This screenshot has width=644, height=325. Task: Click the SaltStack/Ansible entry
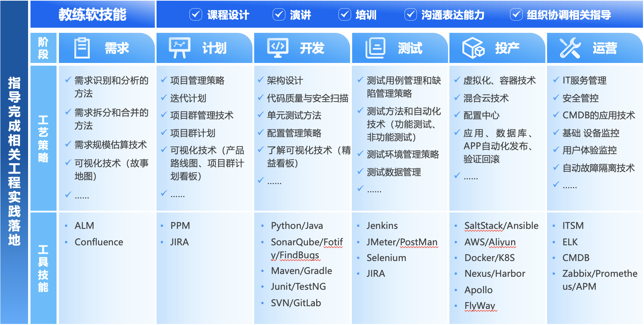(x=501, y=226)
